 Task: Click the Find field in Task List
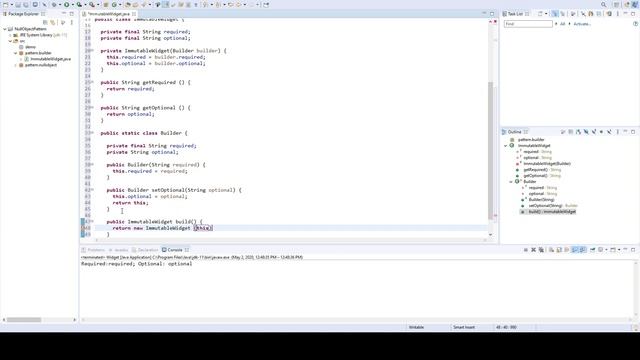(528, 24)
